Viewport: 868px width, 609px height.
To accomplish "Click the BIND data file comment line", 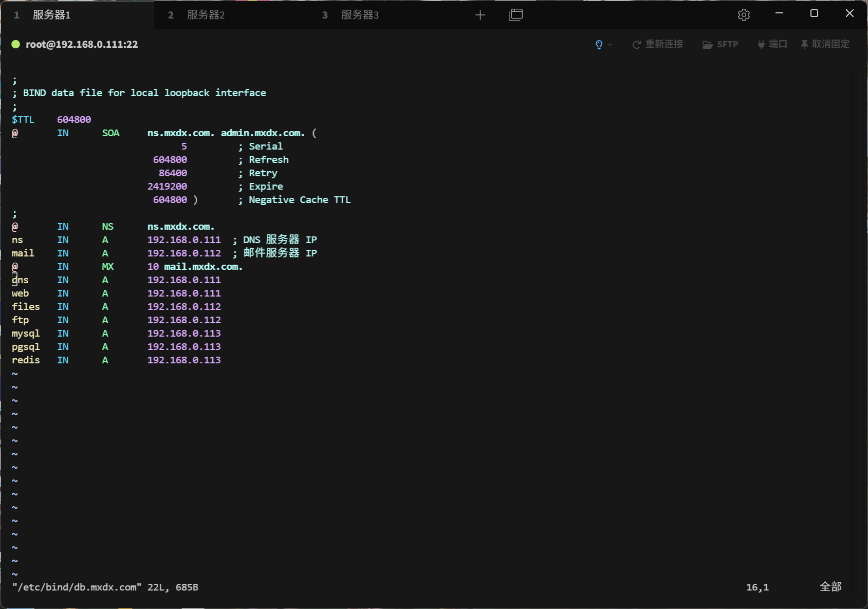I will 139,93.
